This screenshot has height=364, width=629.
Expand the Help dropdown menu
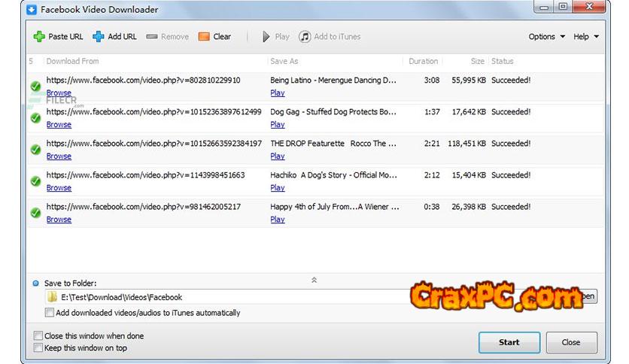click(586, 37)
